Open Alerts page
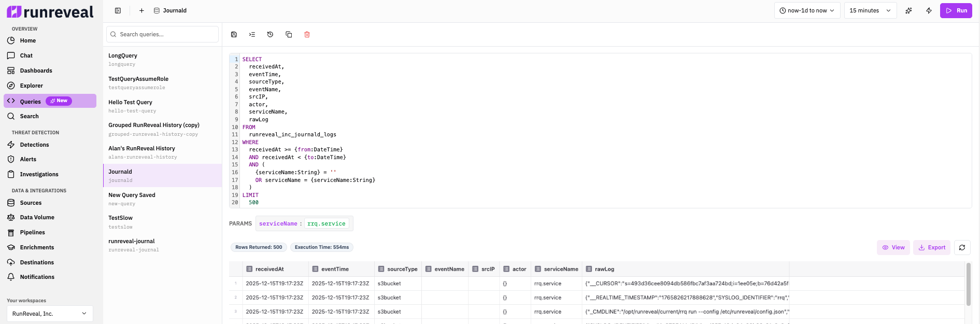 pos(50,159)
